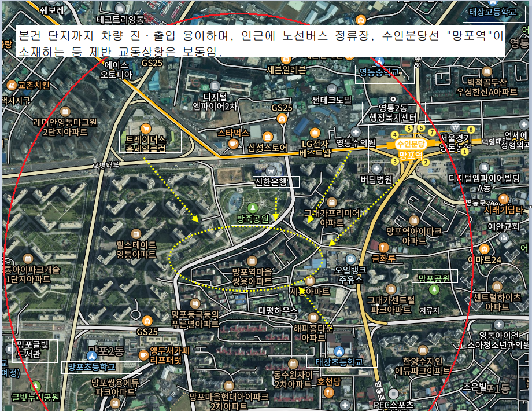Click the 호천당 restaurant marker icon
532x411 pixels.
pos(329,392)
